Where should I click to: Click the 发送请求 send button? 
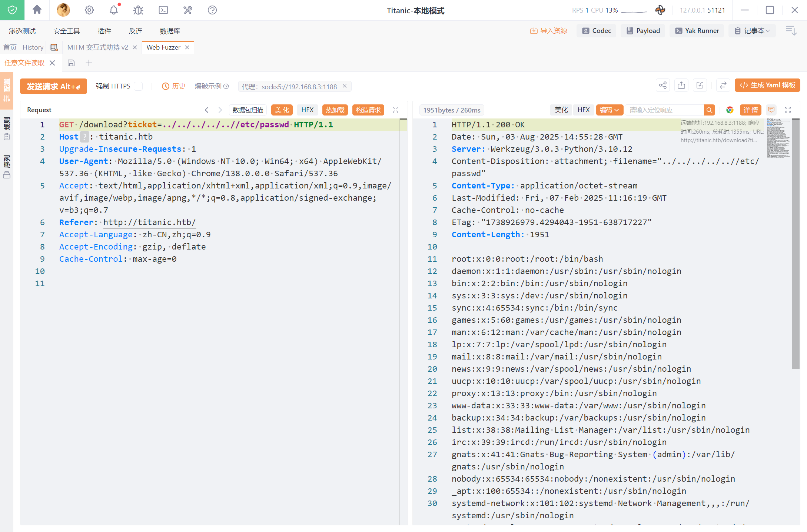click(53, 86)
